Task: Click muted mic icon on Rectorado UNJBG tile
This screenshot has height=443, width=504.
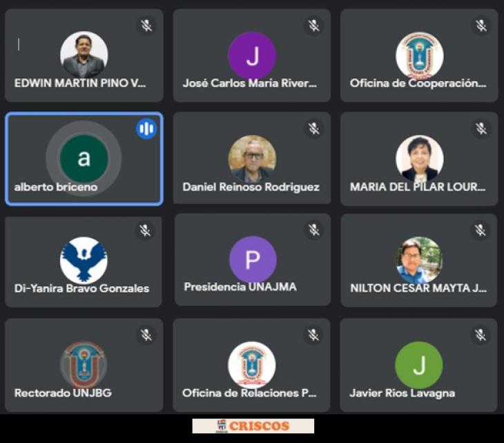Action: (146, 334)
